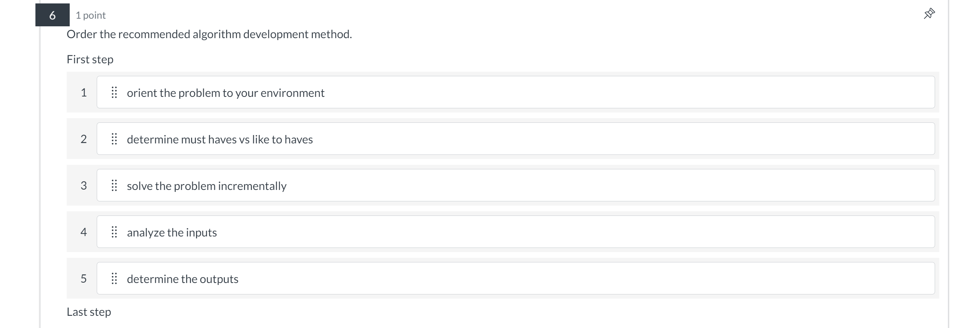Click the drag handle beside 'determine must haves vs like to haves'
Screen dimensions: 980x328
coord(115,139)
